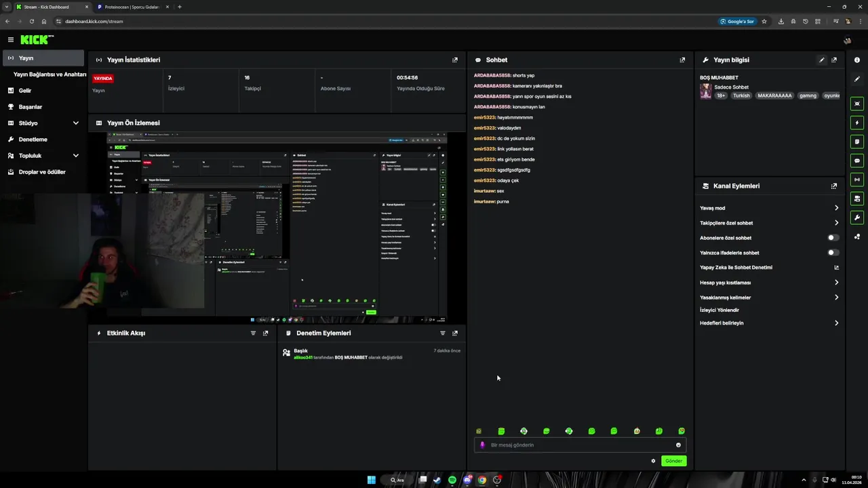Expand the Stüdyo sidebar section

pyautogui.click(x=75, y=123)
